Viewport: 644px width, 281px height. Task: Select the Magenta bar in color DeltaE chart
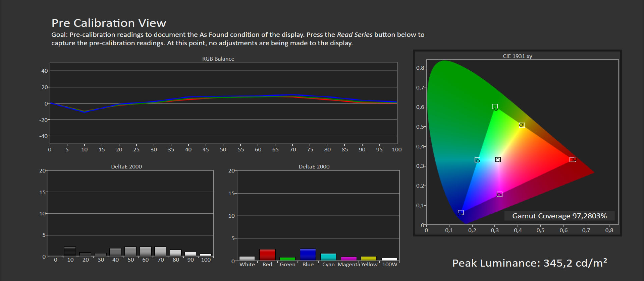349,259
